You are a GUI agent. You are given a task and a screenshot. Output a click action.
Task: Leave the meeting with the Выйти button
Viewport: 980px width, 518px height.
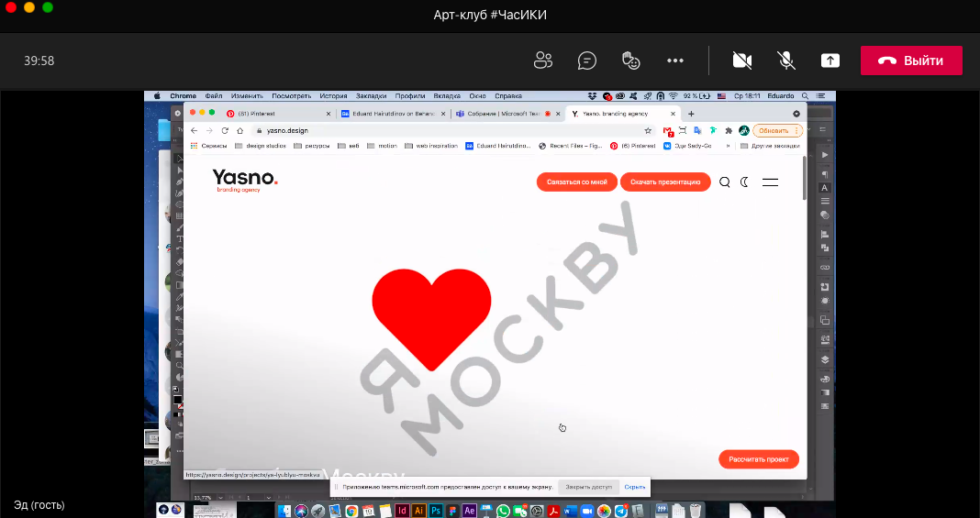(910, 61)
